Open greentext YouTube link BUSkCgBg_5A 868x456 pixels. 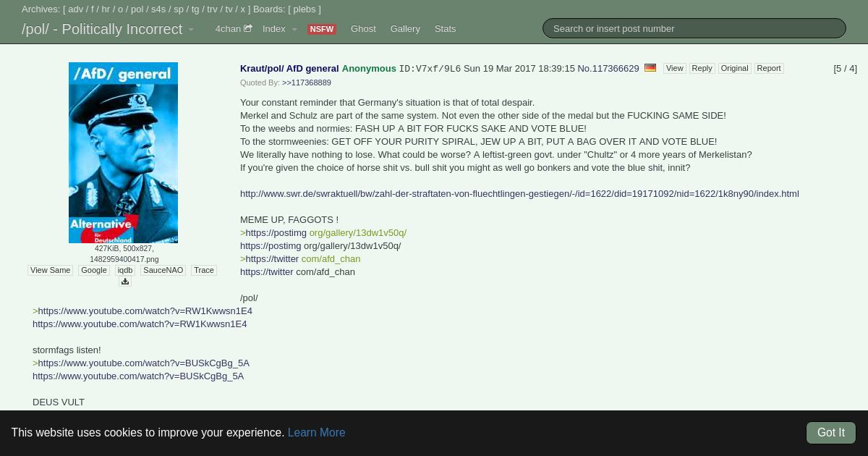143,363
